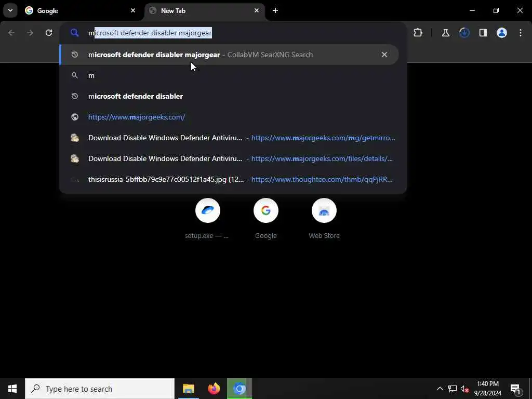This screenshot has width=532, height=399.
Task: Open the notification center icon
Action: 515,389
